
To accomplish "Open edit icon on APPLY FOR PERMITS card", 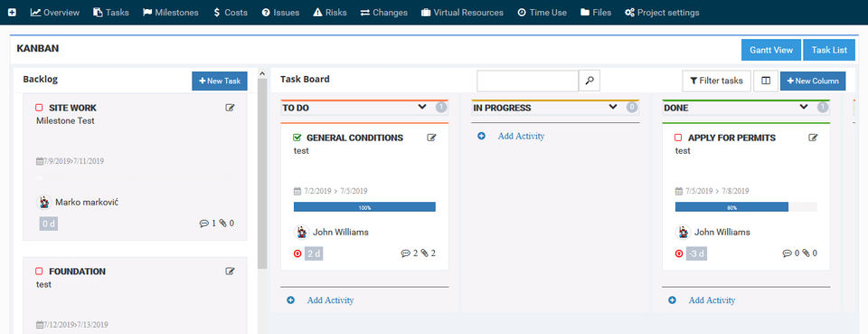I will click(x=813, y=138).
